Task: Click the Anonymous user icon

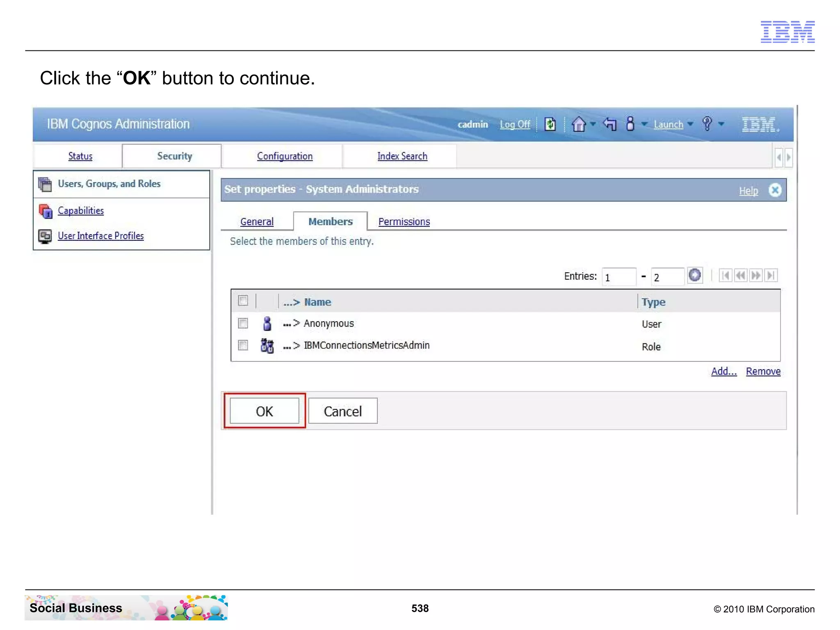Action: pyautogui.click(x=267, y=324)
